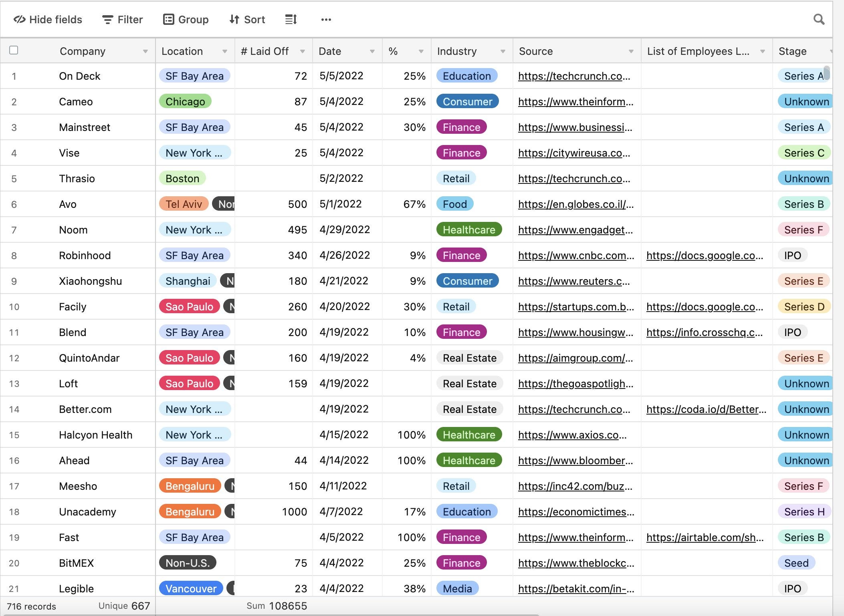This screenshot has width=844, height=616.
Task: Select the Thrasio company cell
Action: click(x=77, y=179)
